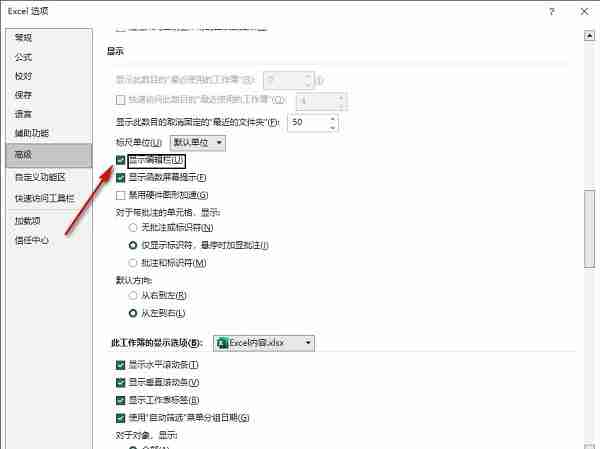Choose 从右到左 default direction

point(133,296)
